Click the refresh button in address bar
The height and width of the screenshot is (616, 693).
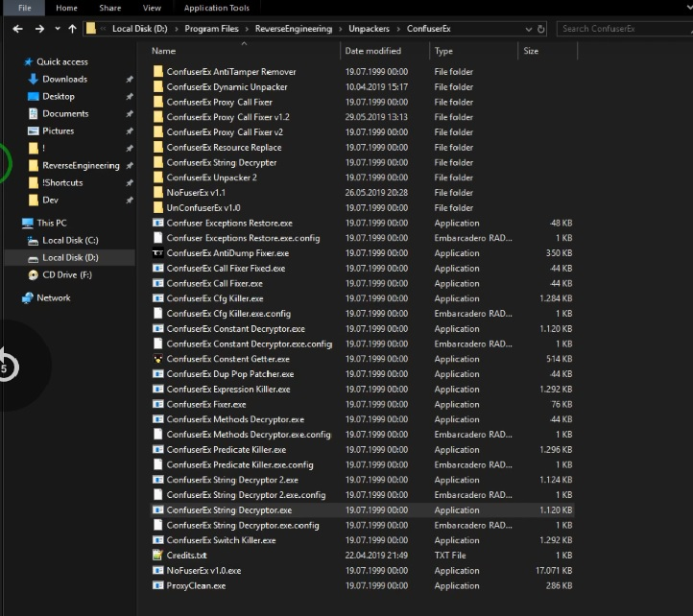coord(541,29)
